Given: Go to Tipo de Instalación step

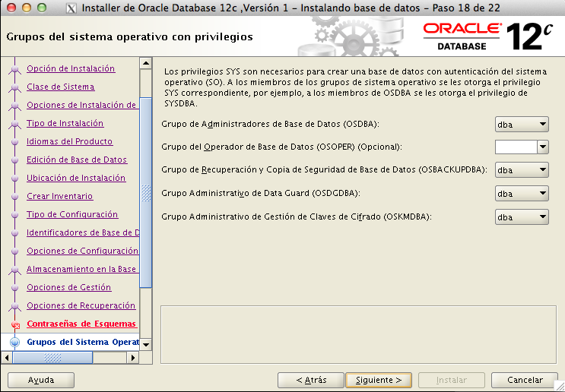Looking at the screenshot, I should pyautogui.click(x=65, y=123).
